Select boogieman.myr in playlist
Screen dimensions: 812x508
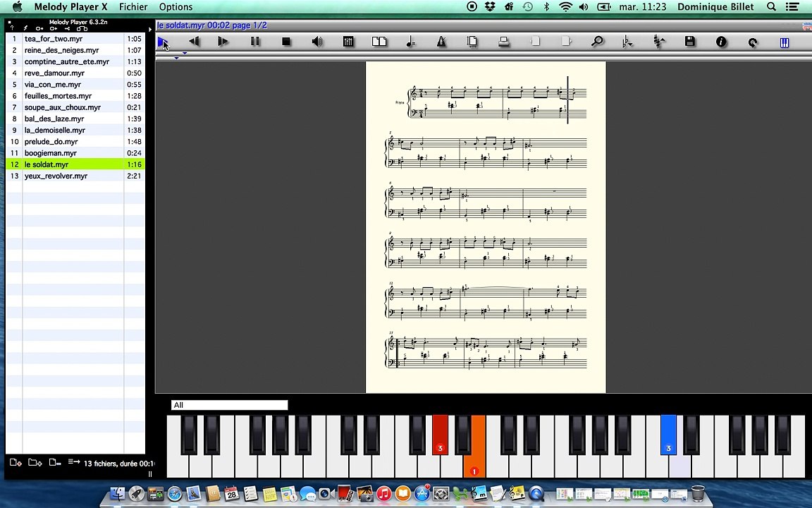(x=75, y=153)
